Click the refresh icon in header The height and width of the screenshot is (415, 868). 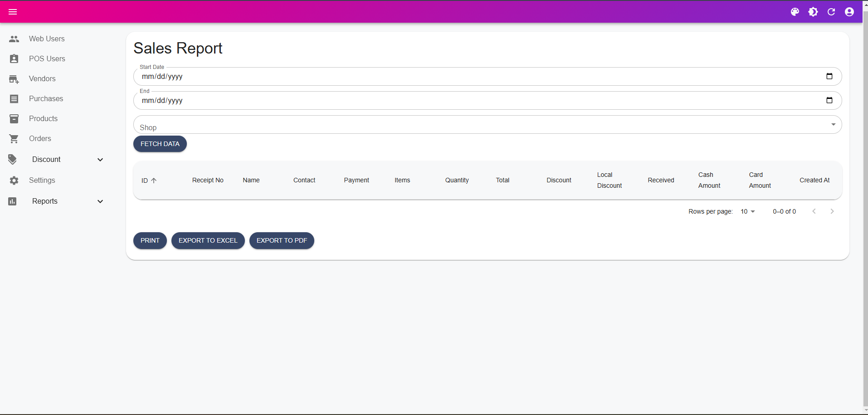point(831,12)
